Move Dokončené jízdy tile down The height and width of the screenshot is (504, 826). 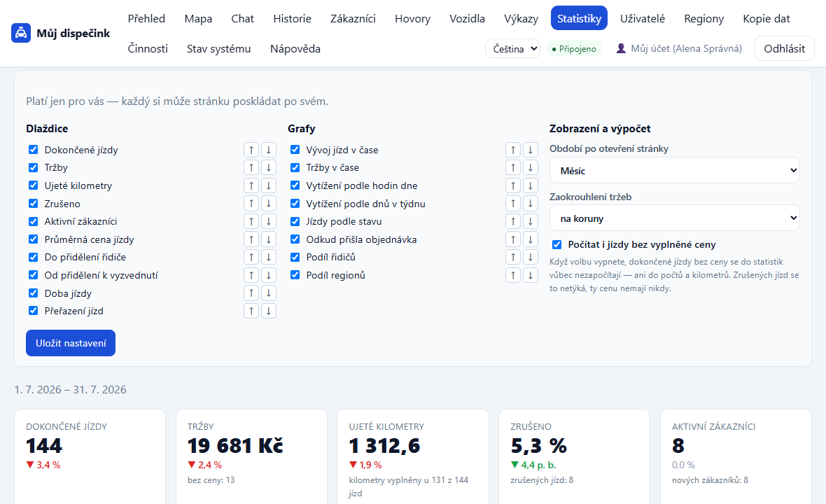pos(269,150)
